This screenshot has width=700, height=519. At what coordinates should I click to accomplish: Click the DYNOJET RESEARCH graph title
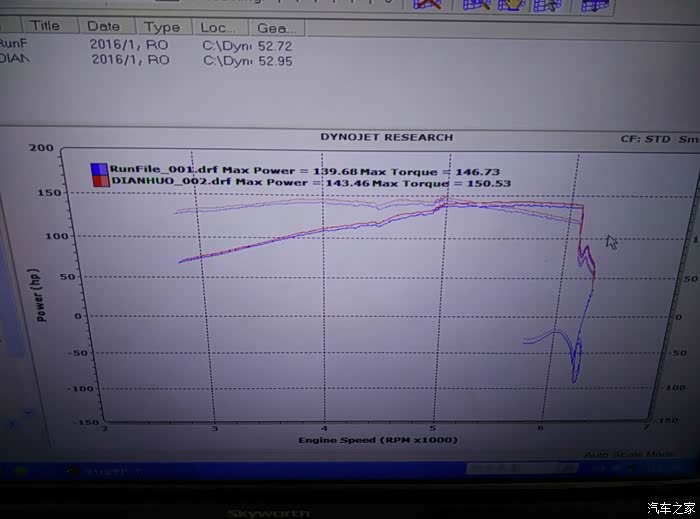click(x=387, y=137)
